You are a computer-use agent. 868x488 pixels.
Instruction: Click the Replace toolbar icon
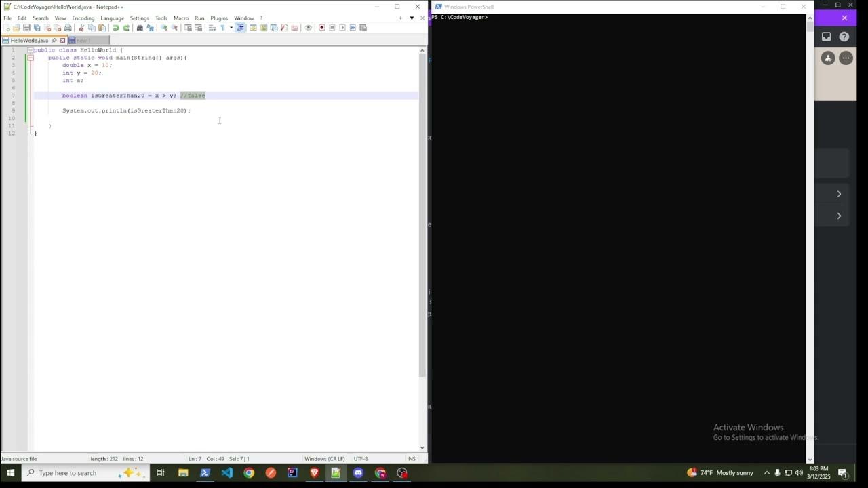(150, 28)
